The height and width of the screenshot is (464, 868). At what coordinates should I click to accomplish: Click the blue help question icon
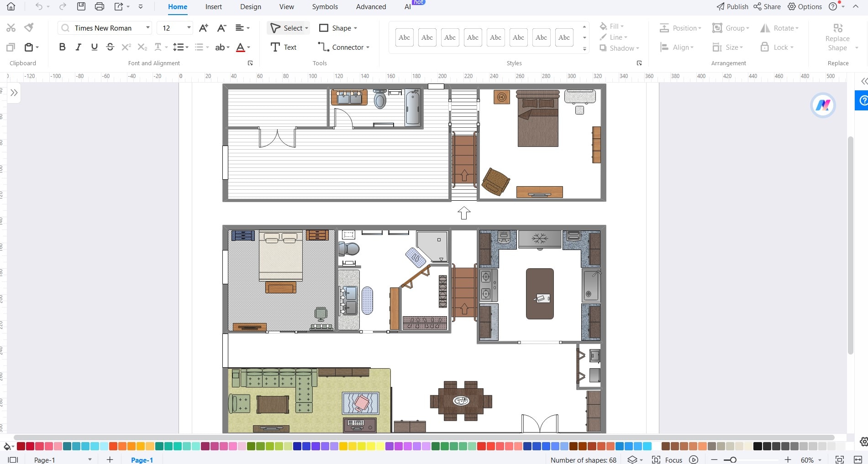tap(862, 100)
